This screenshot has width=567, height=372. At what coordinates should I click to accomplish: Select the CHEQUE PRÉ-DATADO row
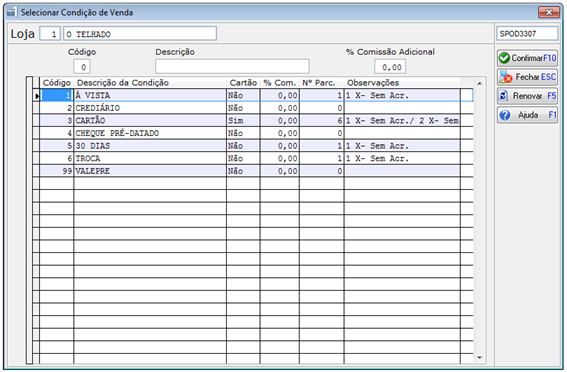[253, 133]
